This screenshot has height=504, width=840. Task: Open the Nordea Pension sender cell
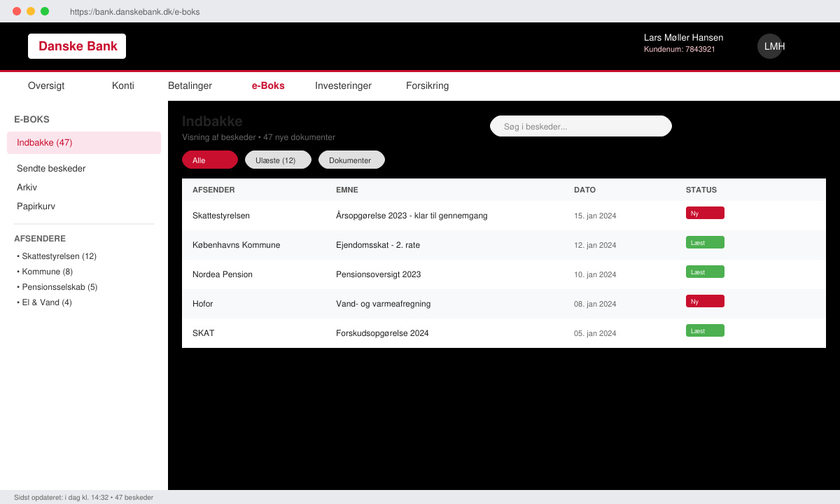[x=223, y=274]
